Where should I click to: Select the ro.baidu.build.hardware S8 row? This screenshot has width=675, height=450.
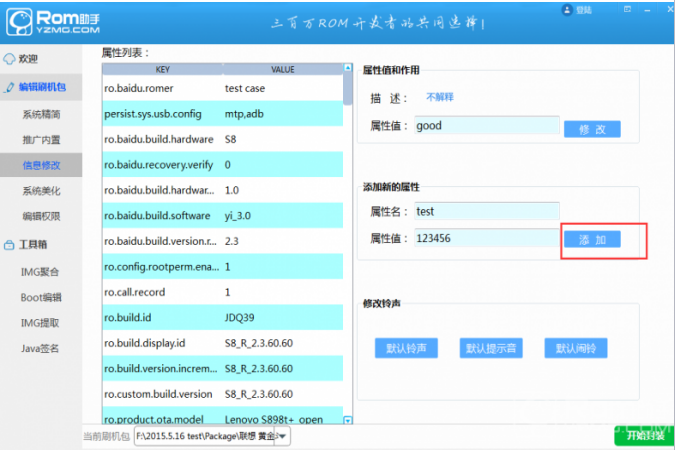tap(223, 139)
